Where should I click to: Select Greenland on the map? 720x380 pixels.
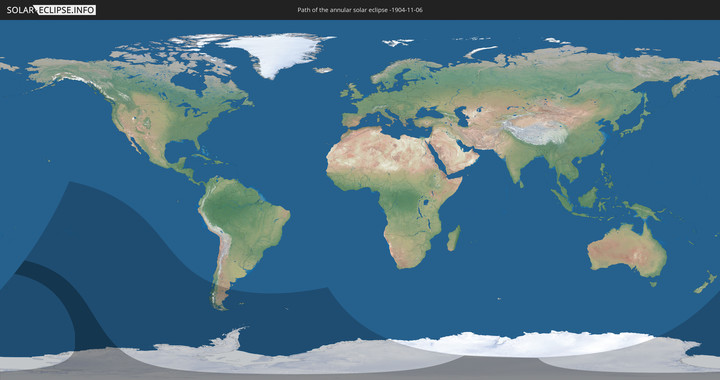click(277, 53)
